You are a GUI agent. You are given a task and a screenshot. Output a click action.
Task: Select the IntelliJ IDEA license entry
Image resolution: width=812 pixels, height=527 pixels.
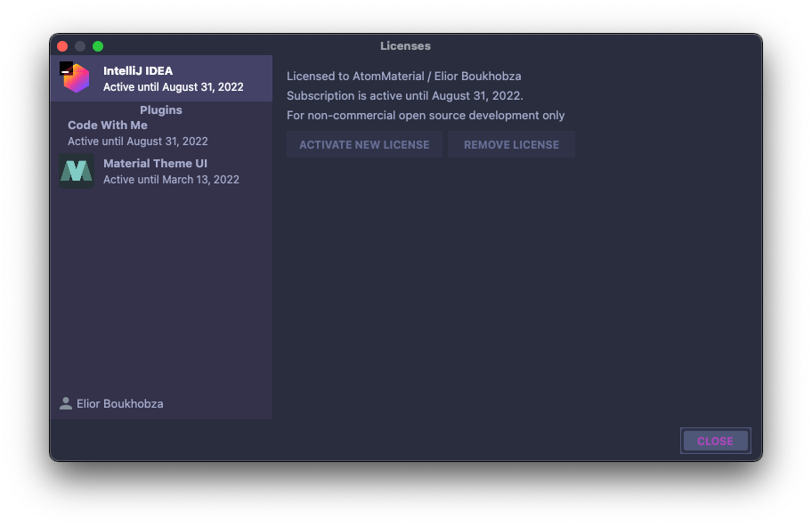pos(161,78)
